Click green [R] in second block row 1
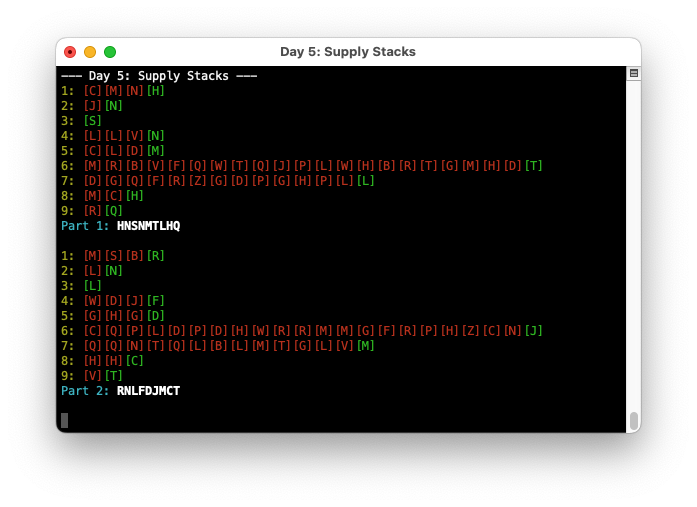697x507 pixels. pyautogui.click(x=156, y=256)
